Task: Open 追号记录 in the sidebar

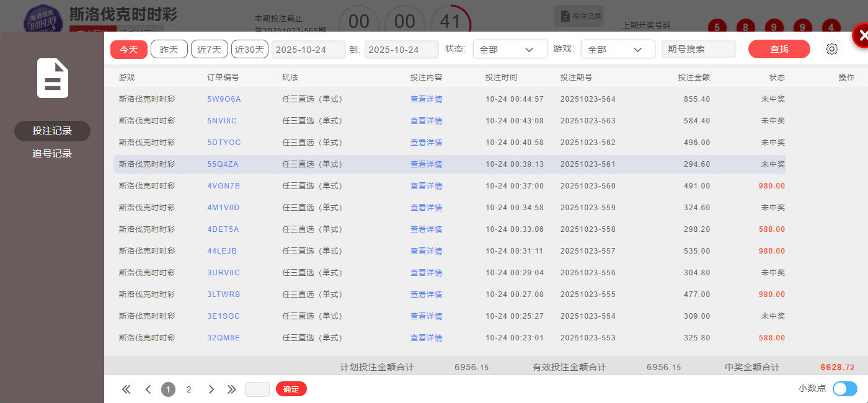Action: coord(52,154)
